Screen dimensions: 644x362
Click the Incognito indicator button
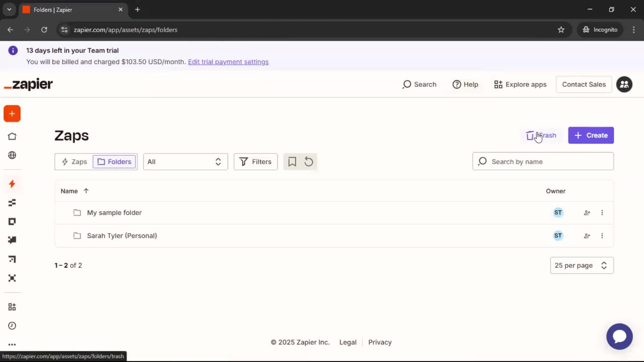[x=600, y=30]
